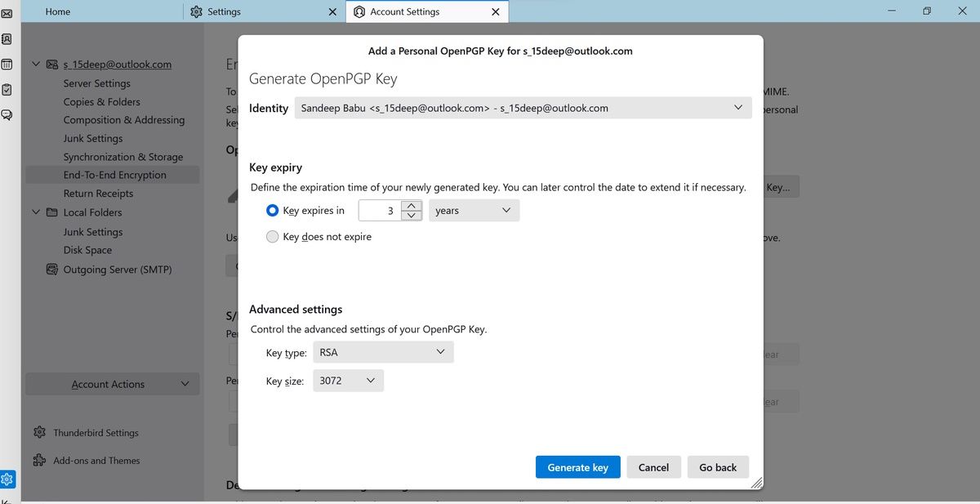Open the expiry unit "years" dropdown
Image resolution: width=980 pixels, height=504 pixels.
(x=474, y=211)
